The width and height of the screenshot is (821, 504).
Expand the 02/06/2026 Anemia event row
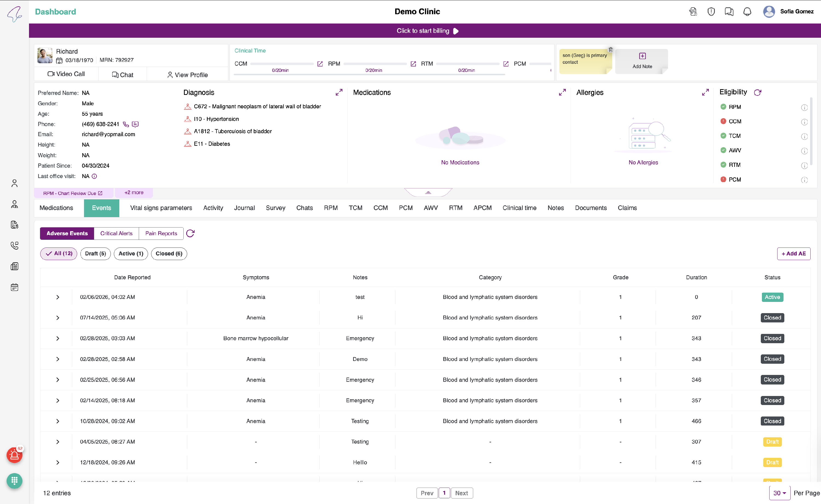click(x=58, y=297)
